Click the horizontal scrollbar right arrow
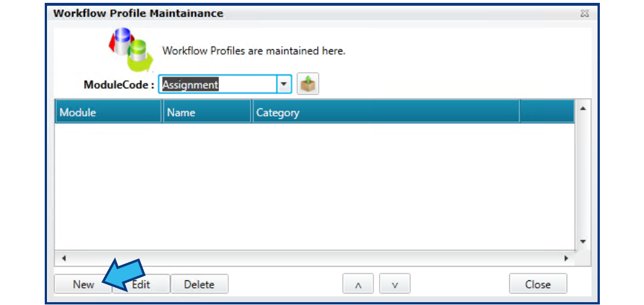Screen dimensions: 644x305 [x=567, y=258]
